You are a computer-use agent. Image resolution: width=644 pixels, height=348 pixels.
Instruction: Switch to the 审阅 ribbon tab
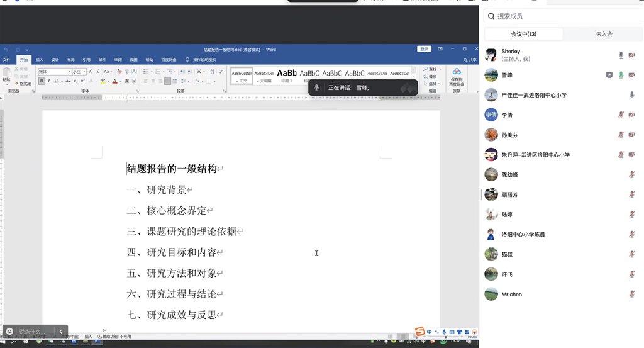point(118,60)
